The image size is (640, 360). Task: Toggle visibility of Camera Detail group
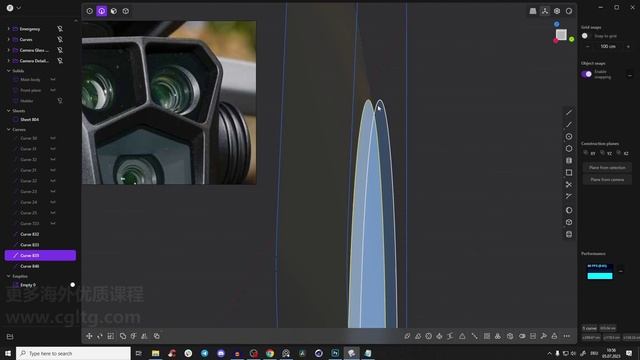(x=60, y=60)
